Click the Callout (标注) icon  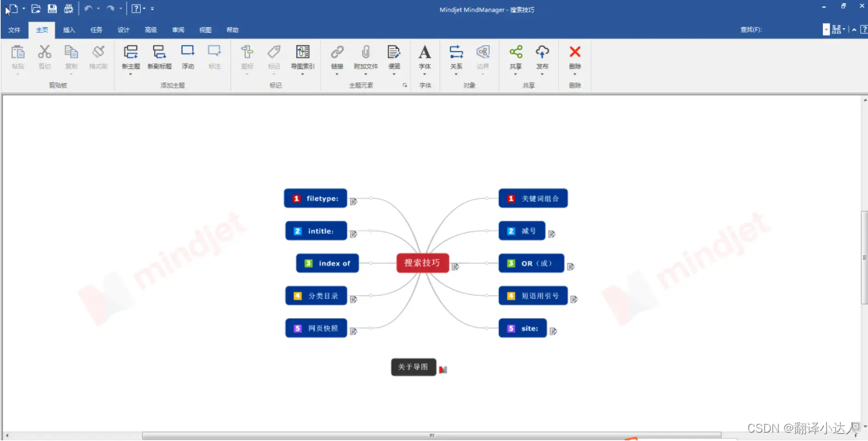[214, 52]
